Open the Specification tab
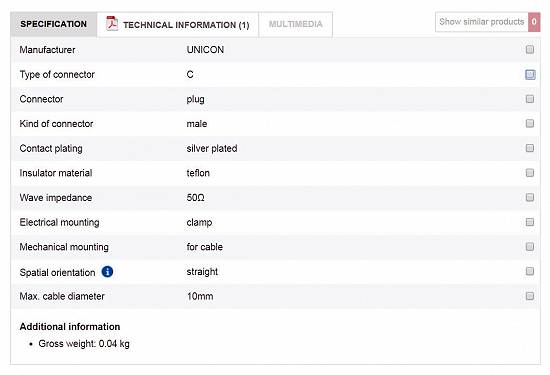Screen dimensions: 550x375 pos(54,24)
